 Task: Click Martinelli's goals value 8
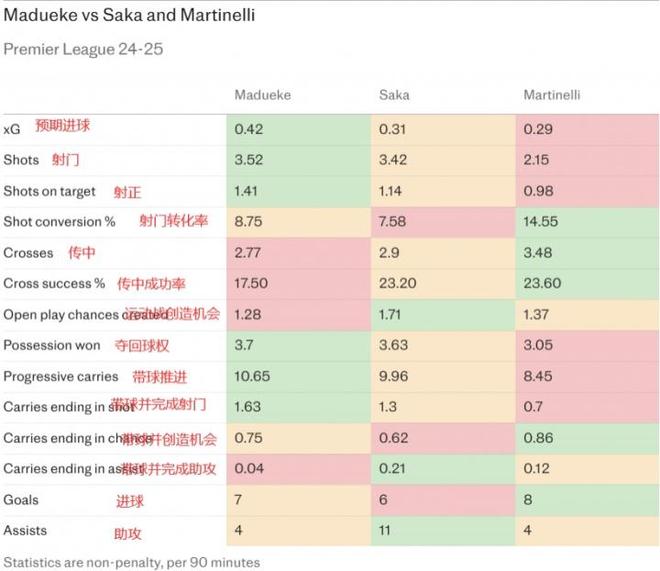[528, 499]
